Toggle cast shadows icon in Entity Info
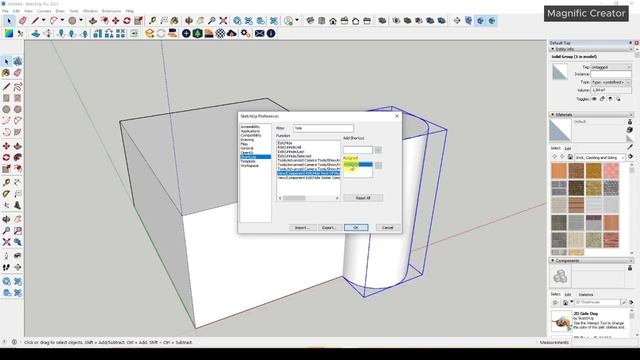The height and width of the screenshot is (360, 640). 618,99
